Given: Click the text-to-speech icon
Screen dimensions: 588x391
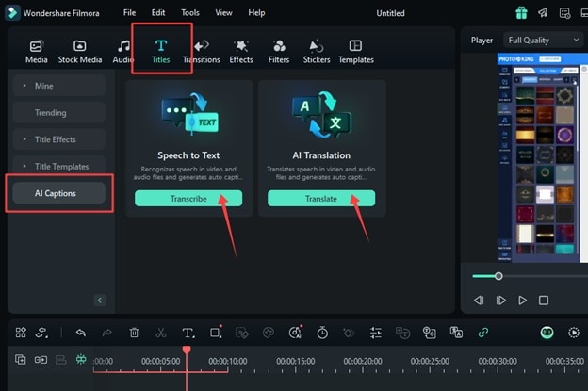Looking at the screenshot, I should 402,333.
